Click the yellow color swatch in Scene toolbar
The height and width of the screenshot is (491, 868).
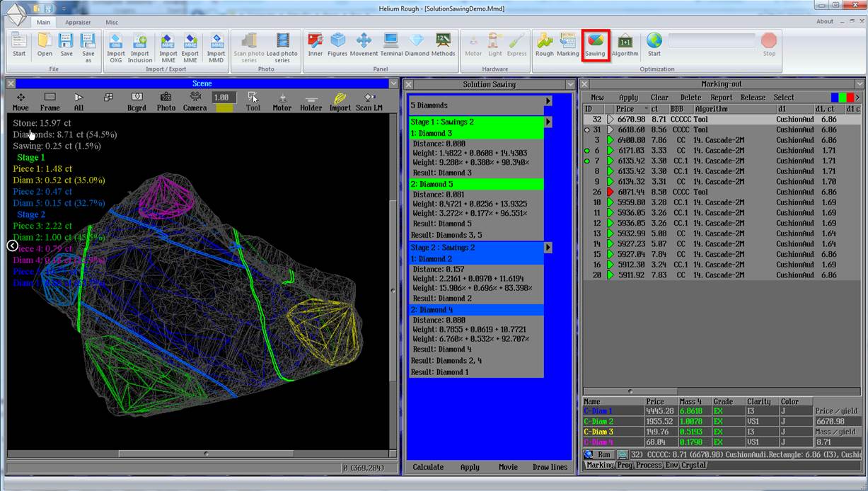point(225,108)
